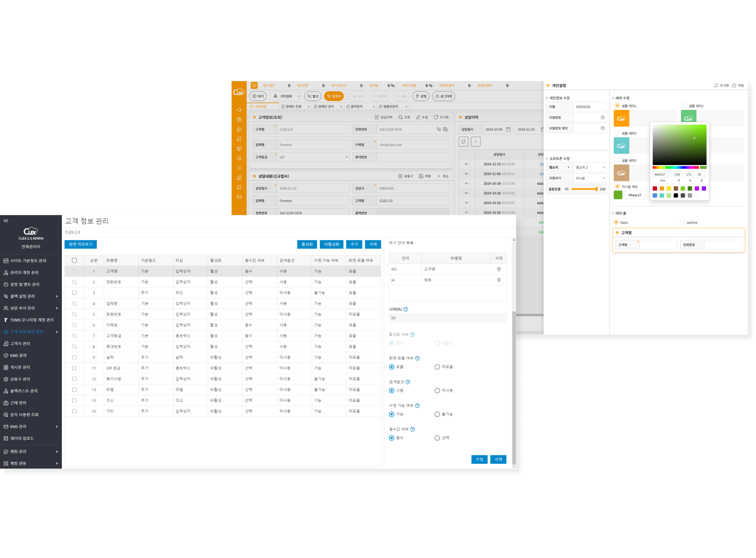Click the calendar icon next to 2024-10-08
Image resolution: width=756 pixels, height=558 pixels.
tap(508, 129)
